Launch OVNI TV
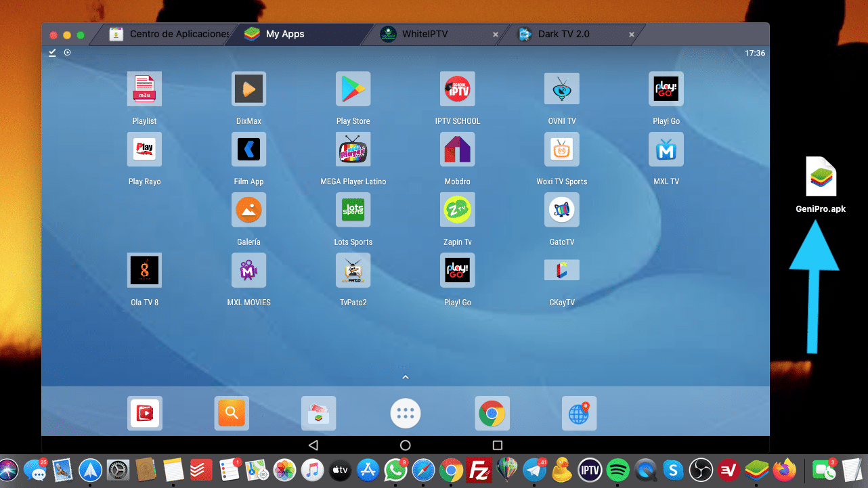The width and height of the screenshot is (868, 488). pos(561,89)
